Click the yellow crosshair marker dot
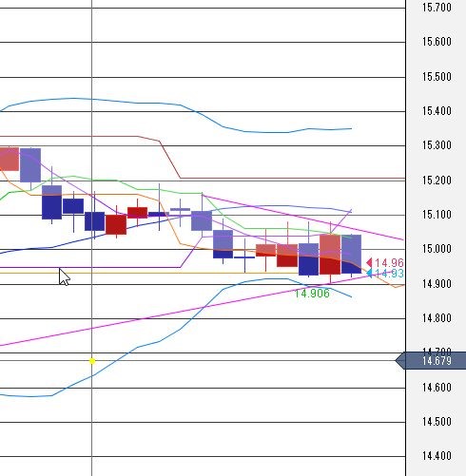Screen dimensions: 466x476 click(x=92, y=361)
